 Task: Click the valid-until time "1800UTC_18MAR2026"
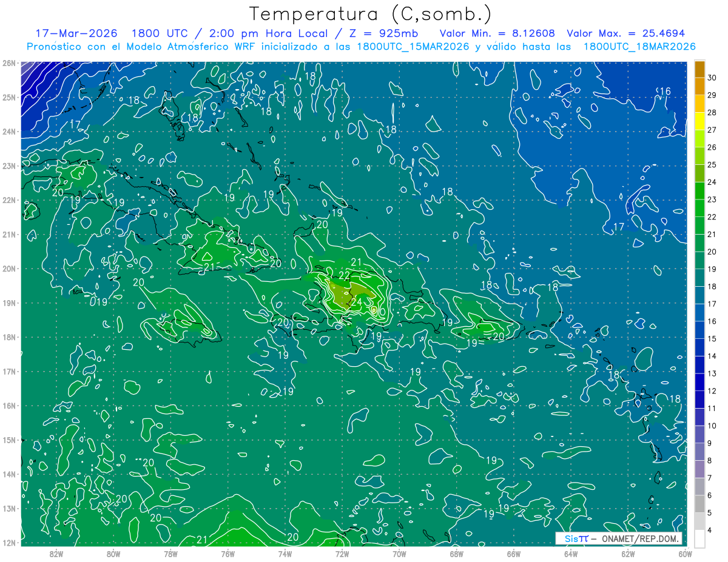[639, 47]
